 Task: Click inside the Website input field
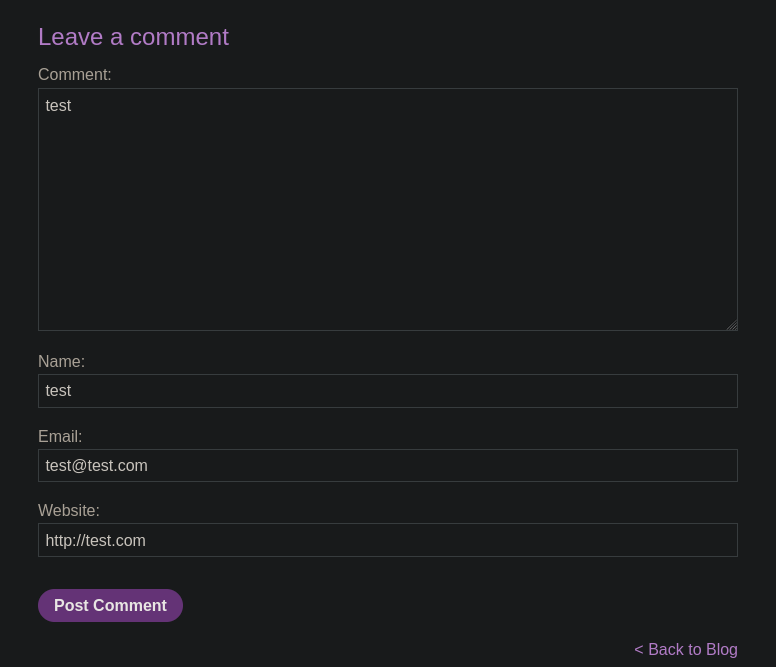pos(388,540)
